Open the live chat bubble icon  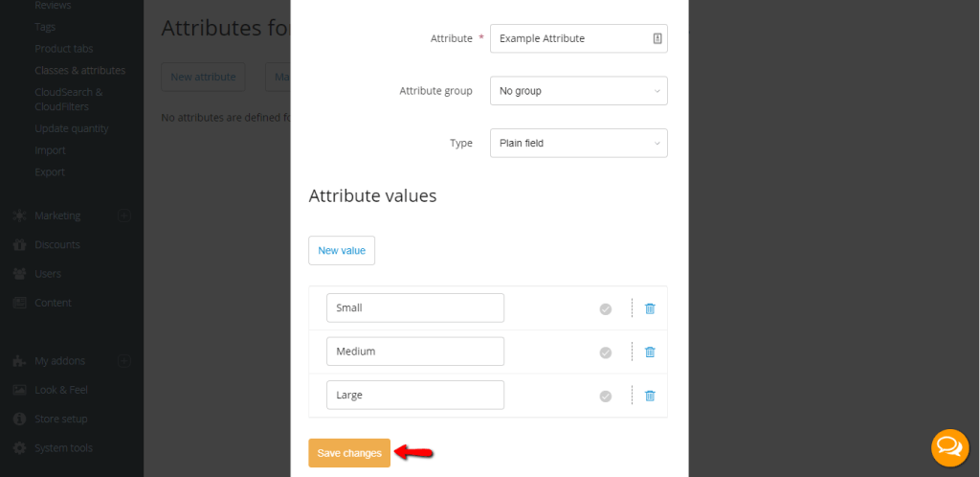click(x=950, y=447)
